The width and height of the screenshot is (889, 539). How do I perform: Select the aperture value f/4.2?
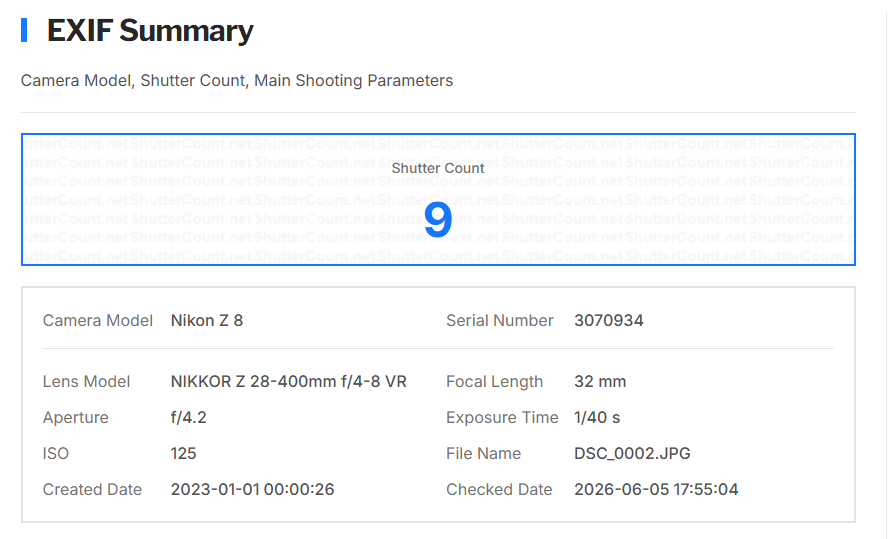188,418
